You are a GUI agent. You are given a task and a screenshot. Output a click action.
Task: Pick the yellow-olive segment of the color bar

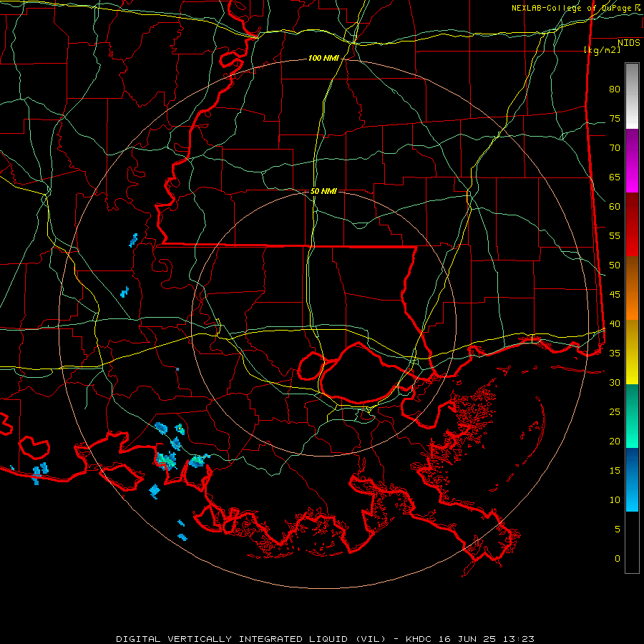(632, 352)
